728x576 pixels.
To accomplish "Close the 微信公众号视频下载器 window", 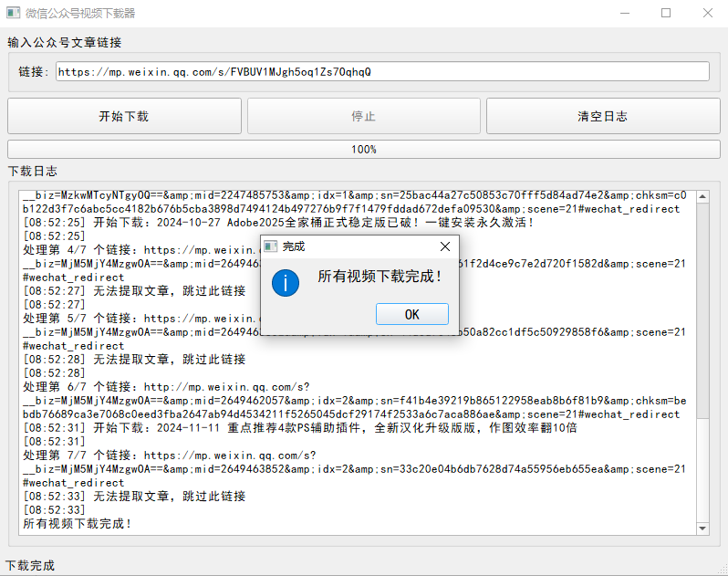I will click(707, 14).
